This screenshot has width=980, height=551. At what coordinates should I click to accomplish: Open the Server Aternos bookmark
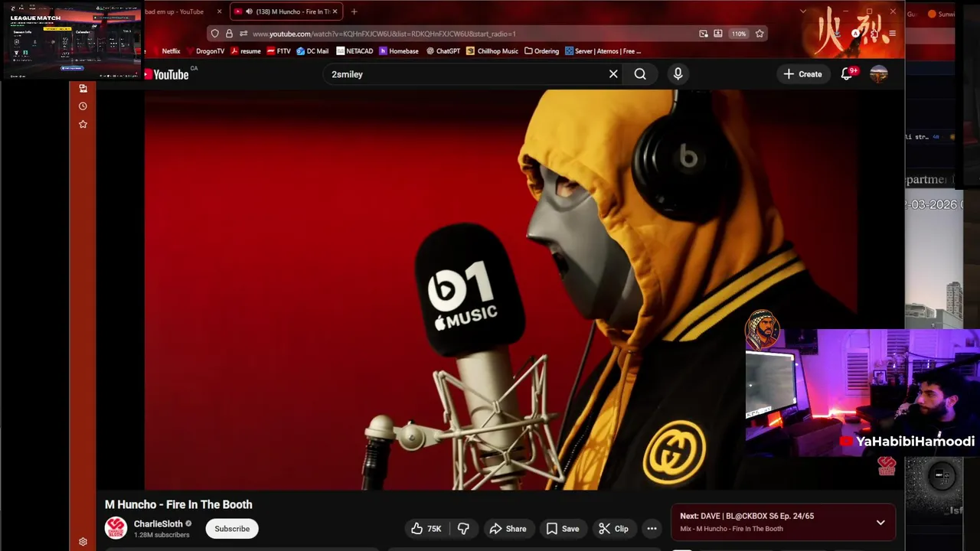click(x=603, y=51)
